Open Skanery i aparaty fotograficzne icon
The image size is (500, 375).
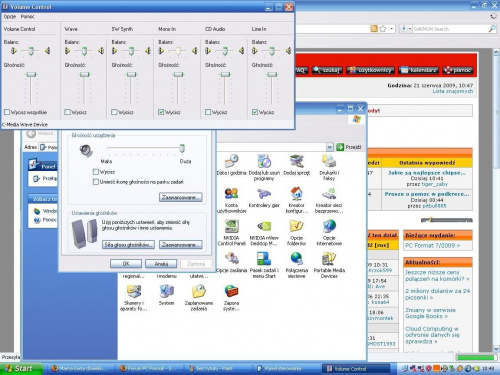134,292
